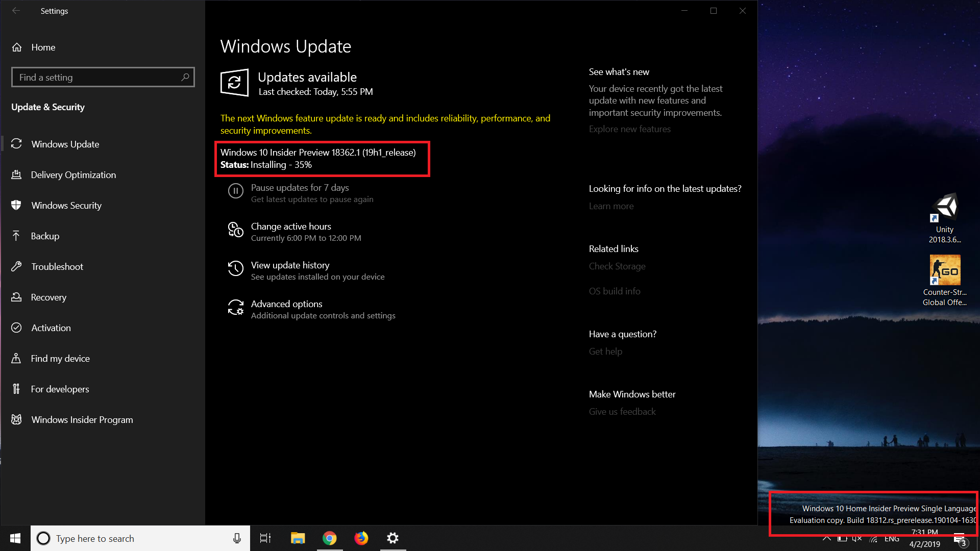Click the Windows Update sync icon in sidebar
The image size is (980, 551).
(x=16, y=144)
